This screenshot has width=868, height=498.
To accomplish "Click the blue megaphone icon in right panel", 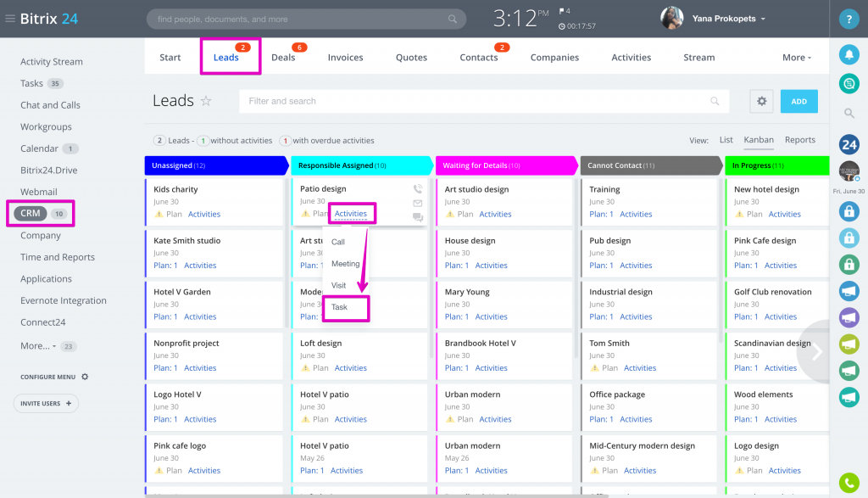I will 849,291.
